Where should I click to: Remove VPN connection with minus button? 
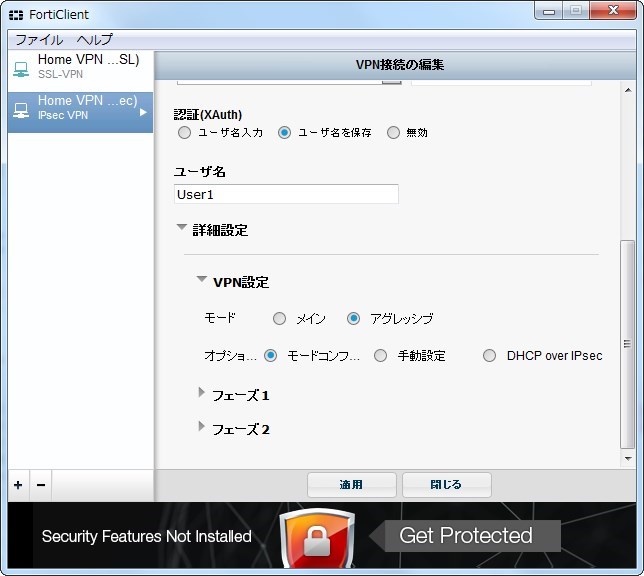point(41,485)
